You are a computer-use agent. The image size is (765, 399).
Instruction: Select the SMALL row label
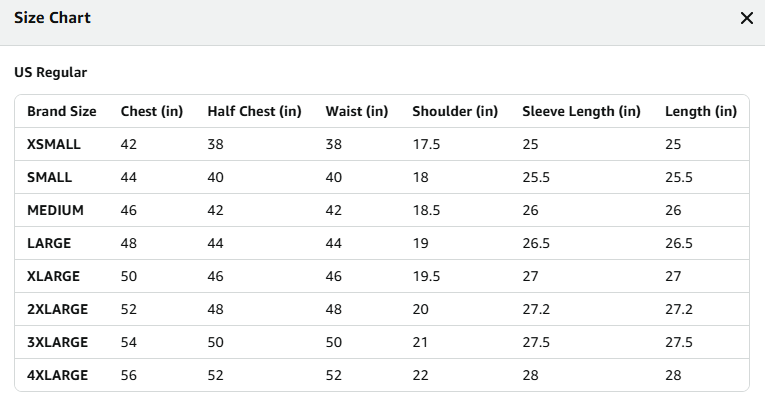pyautogui.click(x=49, y=177)
